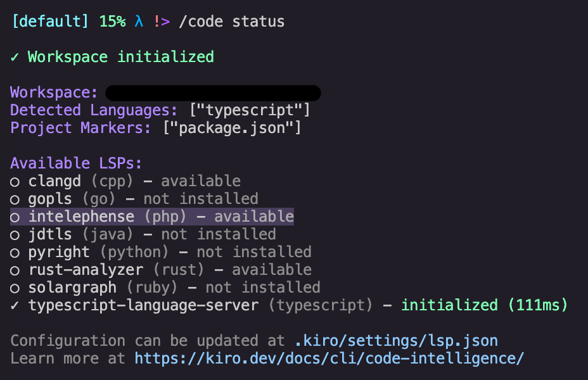Click the circle icon beside clangd

[13, 180]
